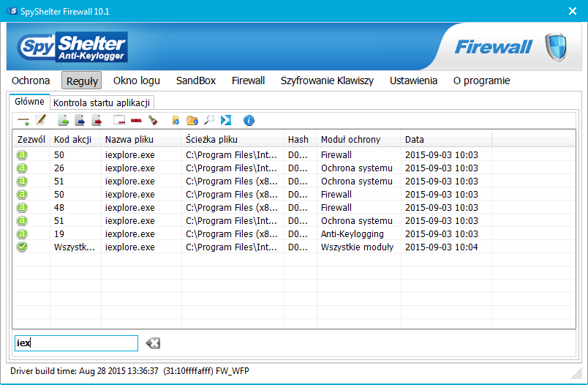Click the export rules icon with blue arrow

coord(80,121)
